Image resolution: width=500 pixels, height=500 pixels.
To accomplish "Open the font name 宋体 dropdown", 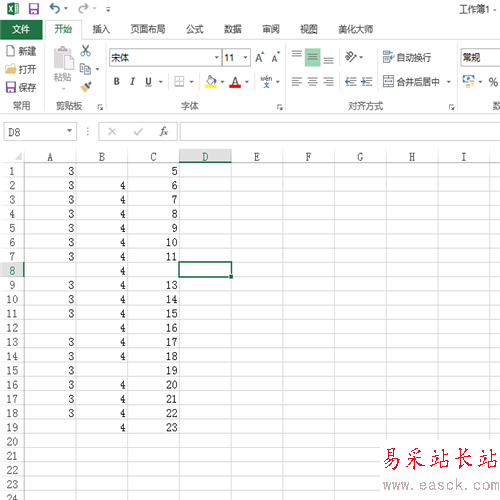I will click(x=217, y=58).
